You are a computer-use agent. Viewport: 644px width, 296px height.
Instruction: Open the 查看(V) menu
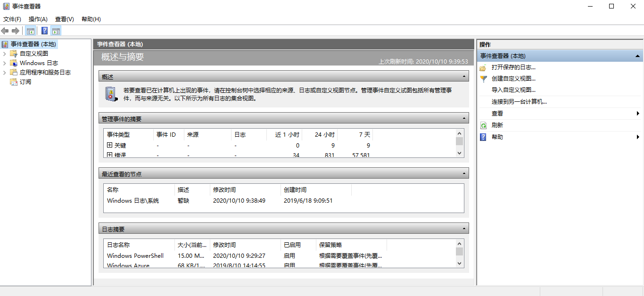coord(64,19)
